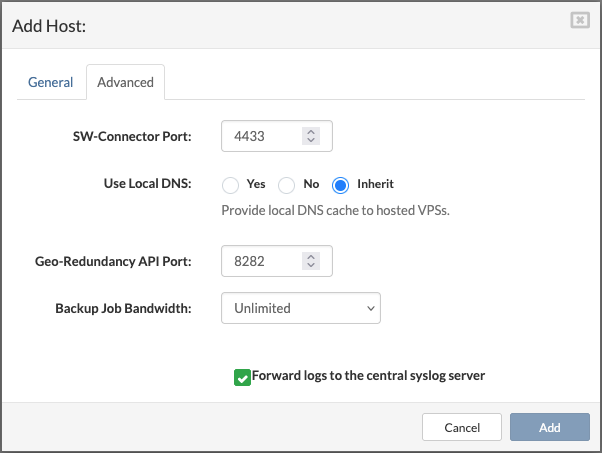Select the Advanced tab

125,82
